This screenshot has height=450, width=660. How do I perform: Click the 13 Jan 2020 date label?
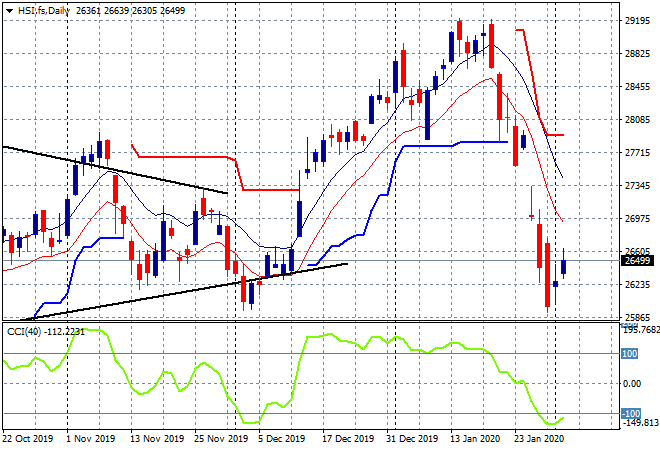(475, 439)
